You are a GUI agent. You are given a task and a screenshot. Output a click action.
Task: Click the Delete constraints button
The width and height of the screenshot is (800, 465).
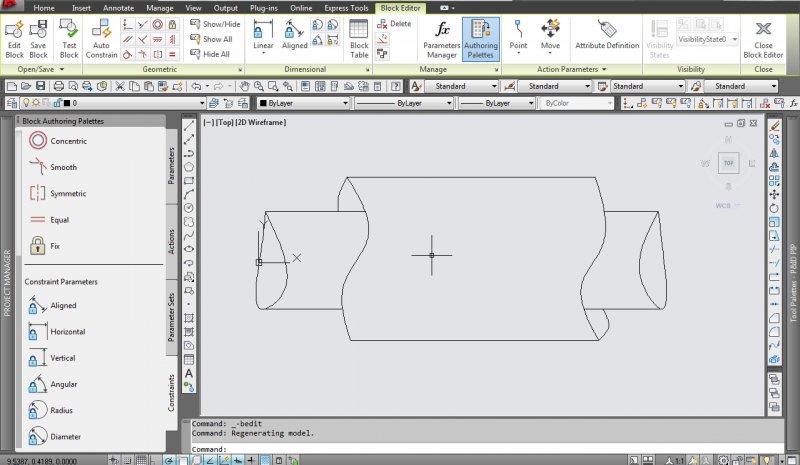point(394,23)
